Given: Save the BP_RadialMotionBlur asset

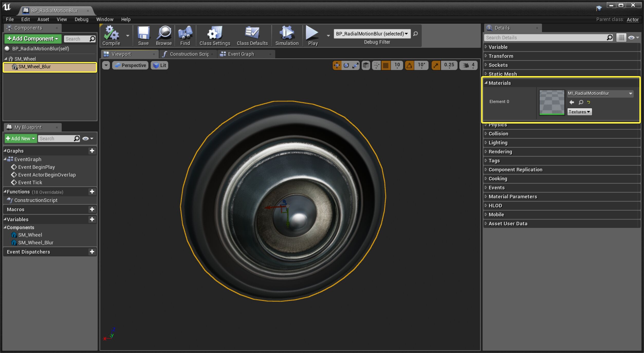Looking at the screenshot, I should pyautogui.click(x=143, y=35).
